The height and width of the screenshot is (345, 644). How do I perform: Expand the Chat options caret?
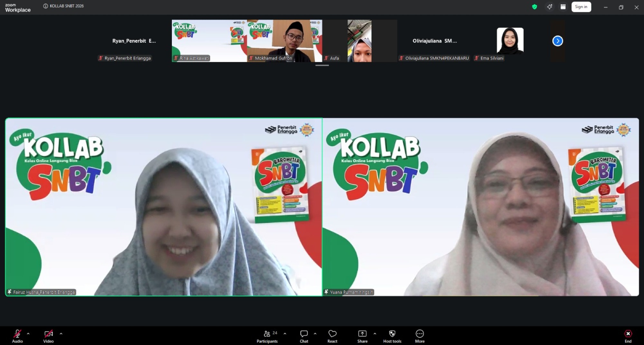click(x=315, y=334)
